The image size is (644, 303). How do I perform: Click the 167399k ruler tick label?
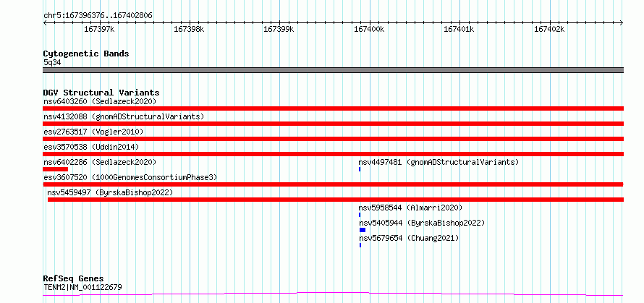(279, 29)
